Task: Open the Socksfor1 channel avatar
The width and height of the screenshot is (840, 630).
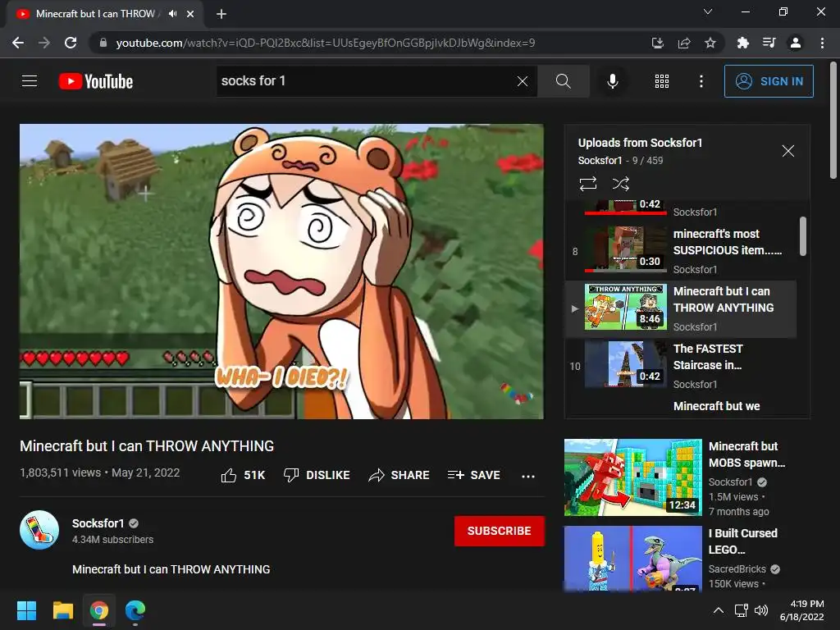Action: pyautogui.click(x=39, y=530)
